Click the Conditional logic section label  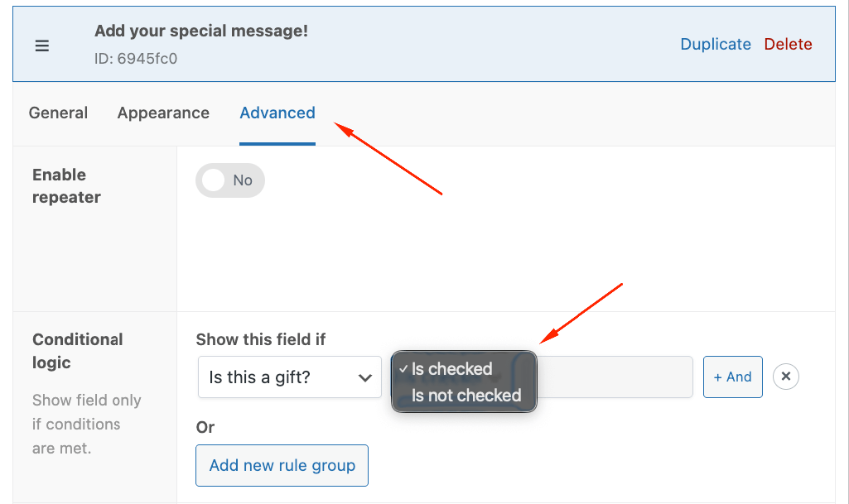tap(77, 351)
